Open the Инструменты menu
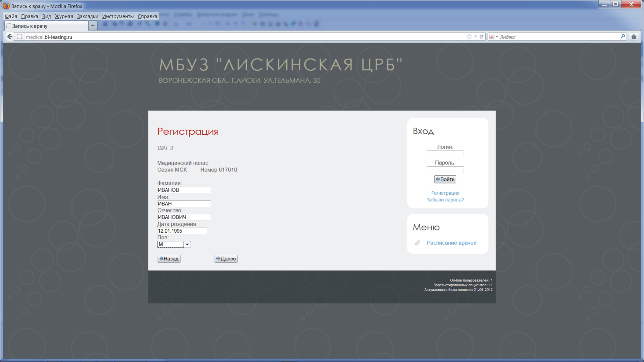644x362 pixels. (118, 16)
